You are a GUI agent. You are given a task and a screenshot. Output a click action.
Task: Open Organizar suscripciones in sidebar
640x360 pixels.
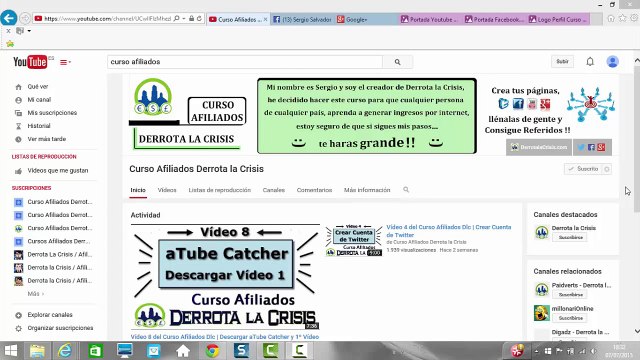pyautogui.click(x=60, y=328)
